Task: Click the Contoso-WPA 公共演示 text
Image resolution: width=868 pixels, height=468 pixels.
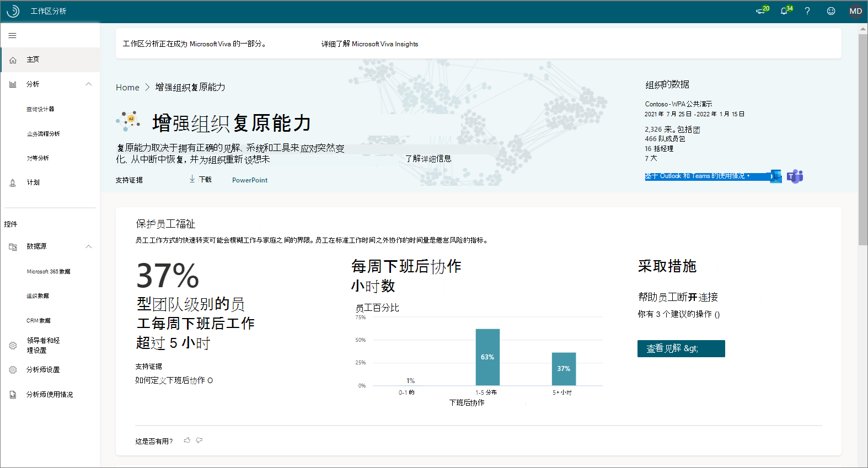Action: (678, 104)
